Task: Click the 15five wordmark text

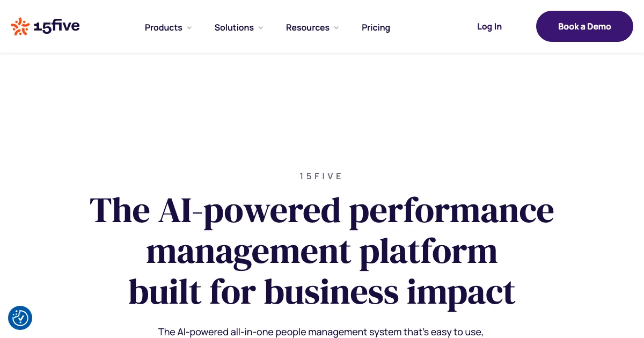Action: [x=56, y=26]
